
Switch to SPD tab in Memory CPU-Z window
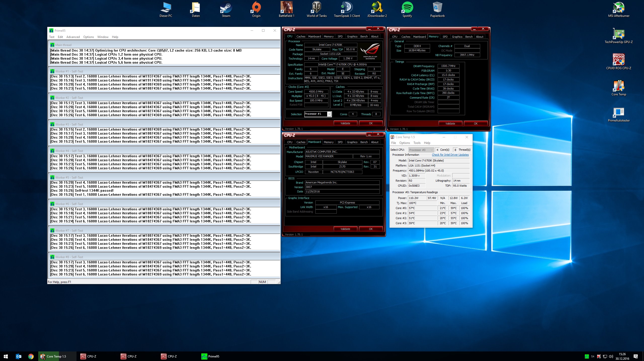pos(445,37)
